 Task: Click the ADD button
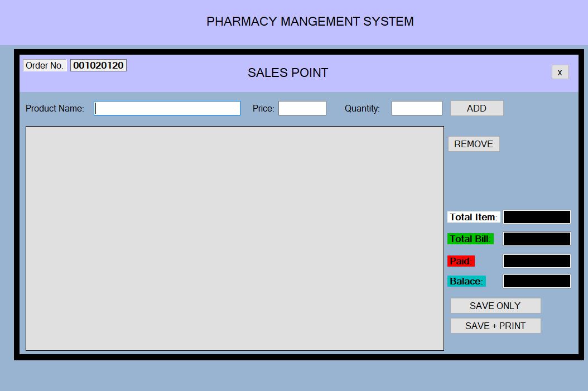[476, 108]
